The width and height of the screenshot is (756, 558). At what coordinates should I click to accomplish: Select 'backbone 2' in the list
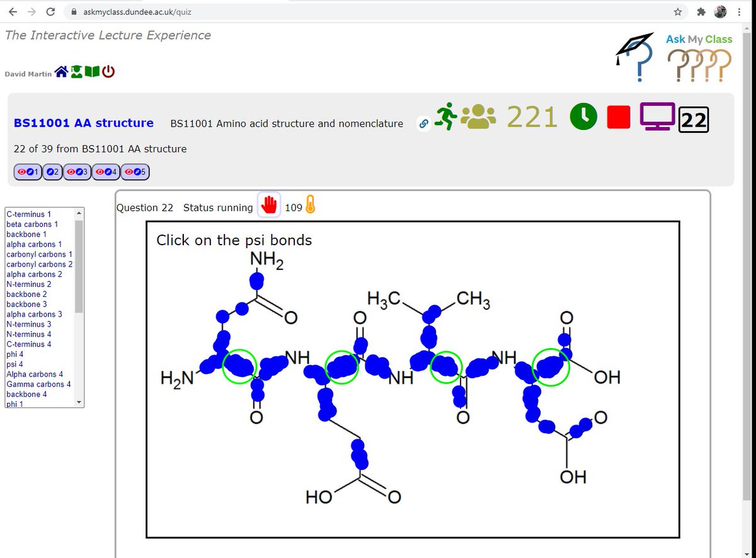(26, 294)
